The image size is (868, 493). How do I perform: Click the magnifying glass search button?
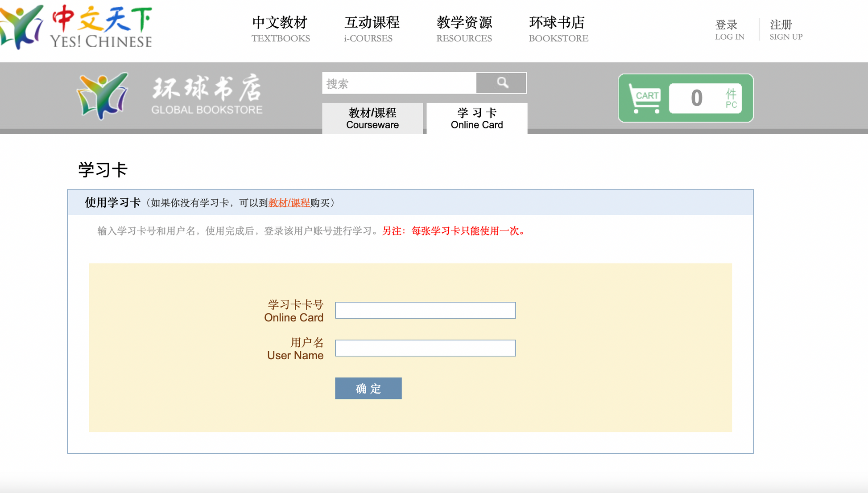coord(501,83)
